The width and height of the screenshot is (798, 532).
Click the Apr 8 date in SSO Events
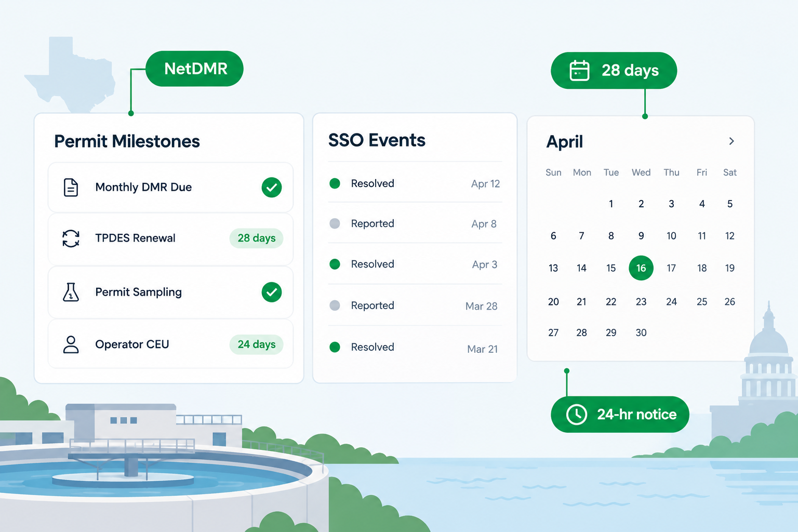click(x=484, y=224)
